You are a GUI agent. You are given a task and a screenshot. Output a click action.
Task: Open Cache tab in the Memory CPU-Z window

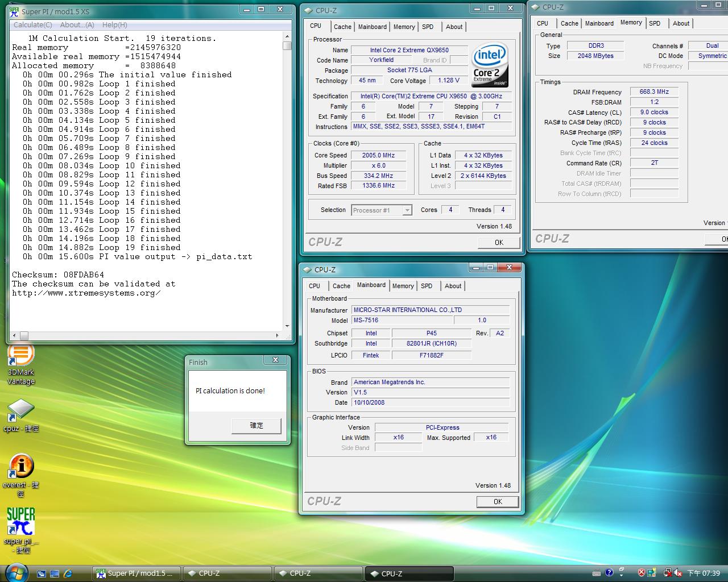569,23
